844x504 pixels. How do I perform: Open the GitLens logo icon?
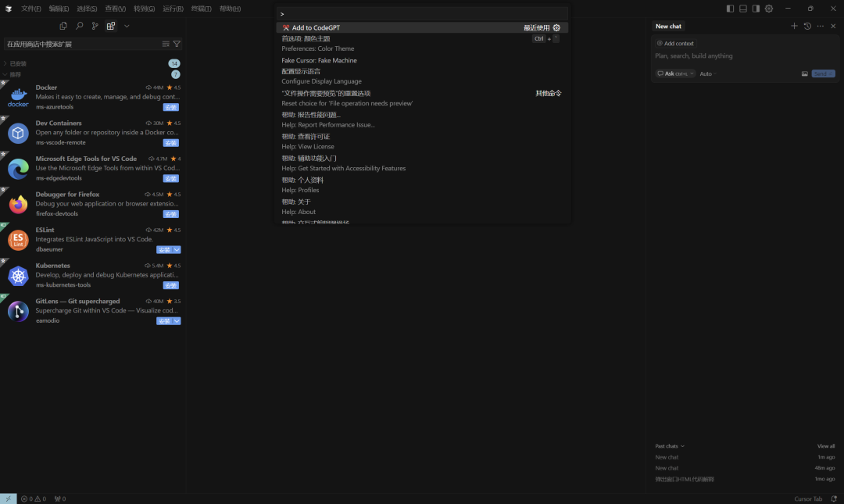click(x=18, y=311)
